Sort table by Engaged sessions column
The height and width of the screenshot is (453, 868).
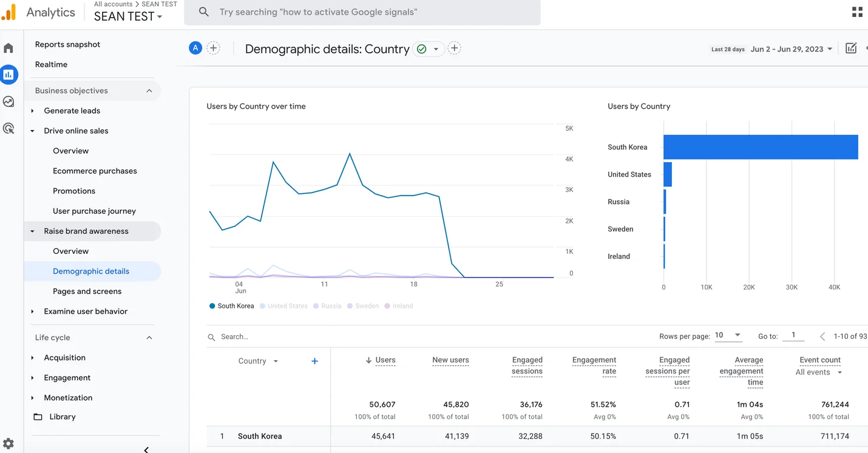[x=527, y=366]
